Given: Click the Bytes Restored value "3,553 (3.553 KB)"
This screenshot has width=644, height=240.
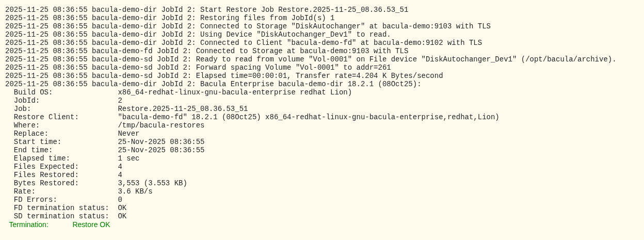Looking at the screenshot, I should pyautogui.click(x=152, y=183).
